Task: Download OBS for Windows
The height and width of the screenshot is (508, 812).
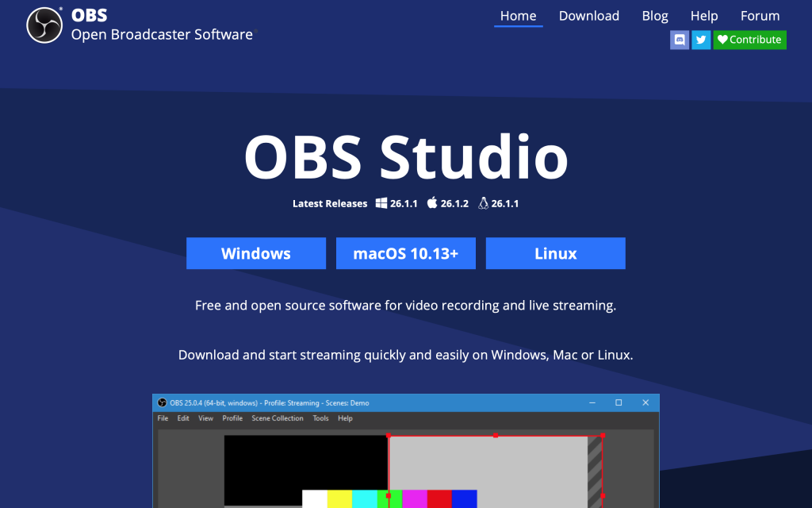Action: (x=255, y=253)
